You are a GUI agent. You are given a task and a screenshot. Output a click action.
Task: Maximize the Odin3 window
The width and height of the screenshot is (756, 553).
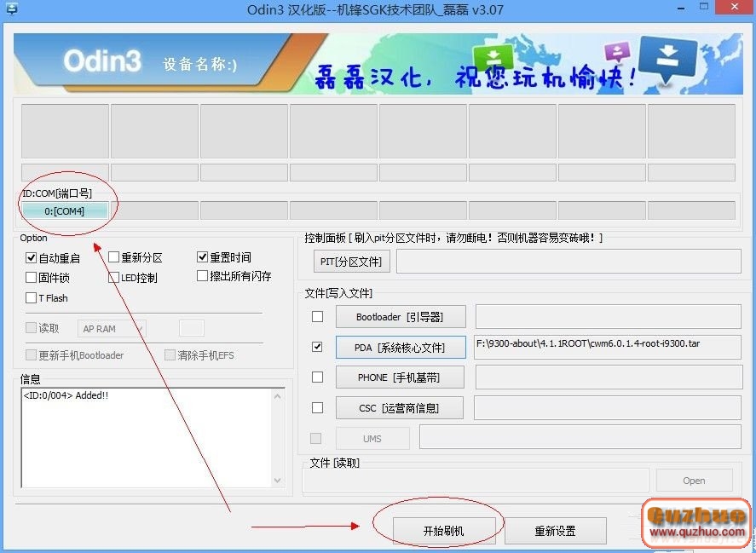click(x=704, y=7)
